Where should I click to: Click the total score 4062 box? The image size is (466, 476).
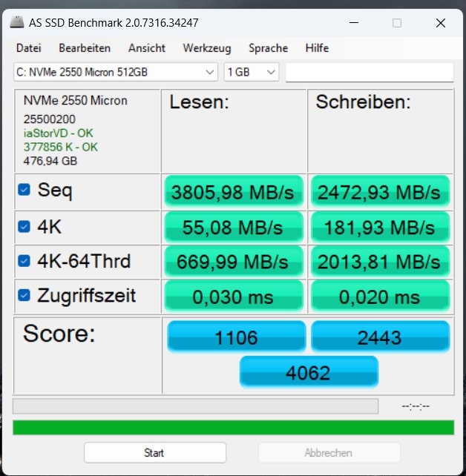[x=308, y=371]
